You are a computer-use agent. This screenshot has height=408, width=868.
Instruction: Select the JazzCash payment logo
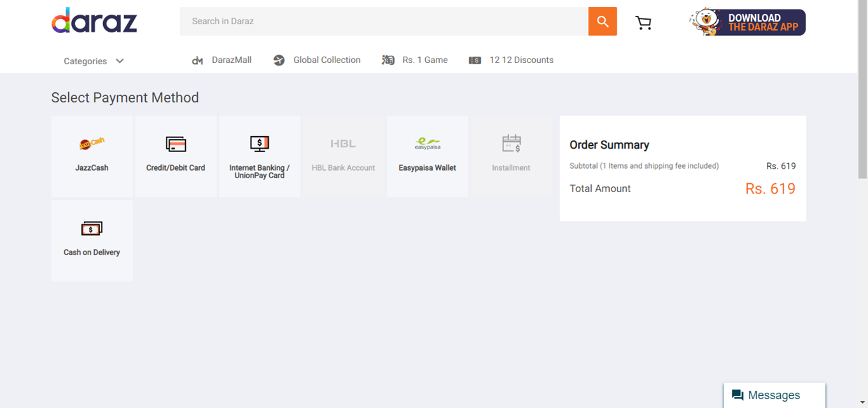[x=92, y=144]
